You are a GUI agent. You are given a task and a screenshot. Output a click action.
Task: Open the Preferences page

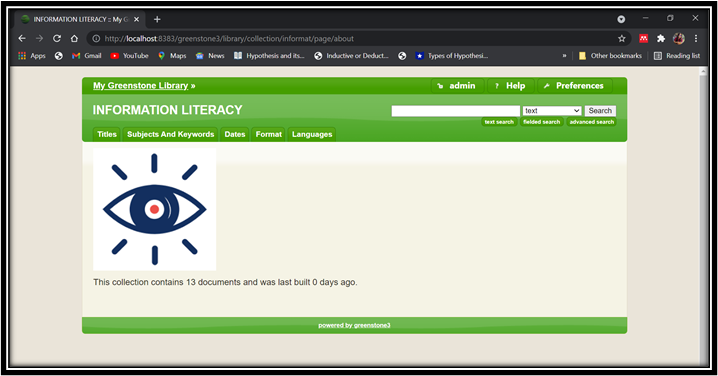pos(574,86)
